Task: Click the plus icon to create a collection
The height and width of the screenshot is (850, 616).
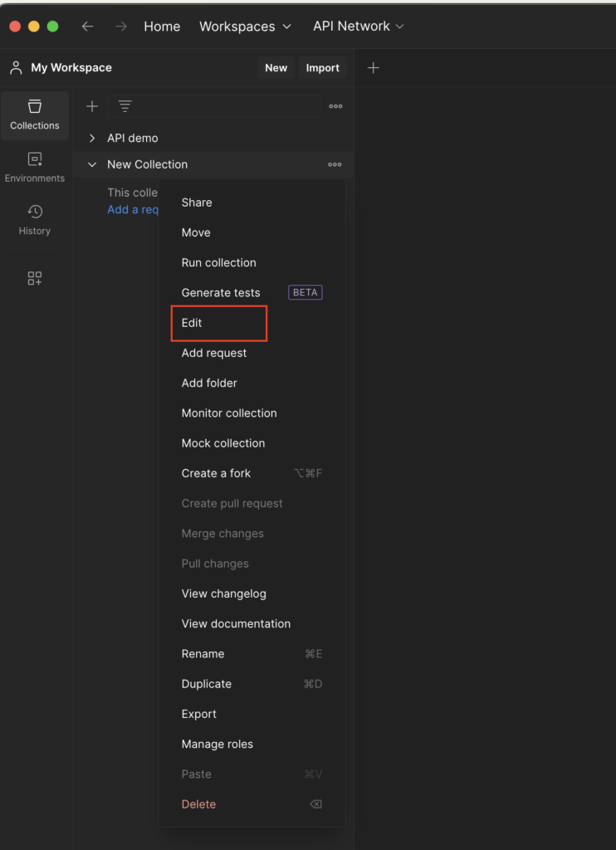Action: [x=92, y=106]
